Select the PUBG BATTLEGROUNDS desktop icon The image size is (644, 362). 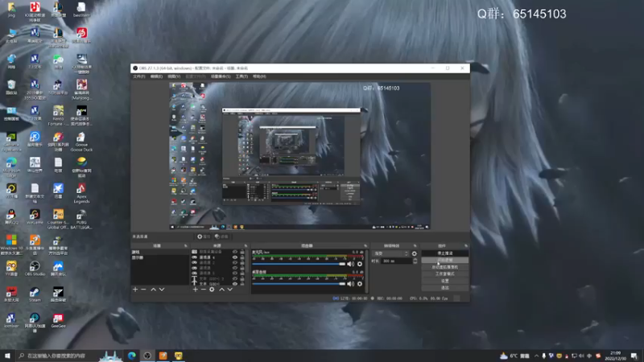coord(81,219)
